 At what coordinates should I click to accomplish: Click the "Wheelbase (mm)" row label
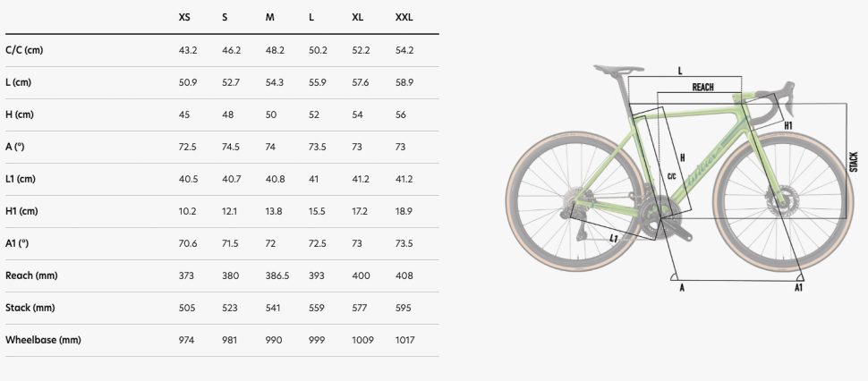[43, 340]
